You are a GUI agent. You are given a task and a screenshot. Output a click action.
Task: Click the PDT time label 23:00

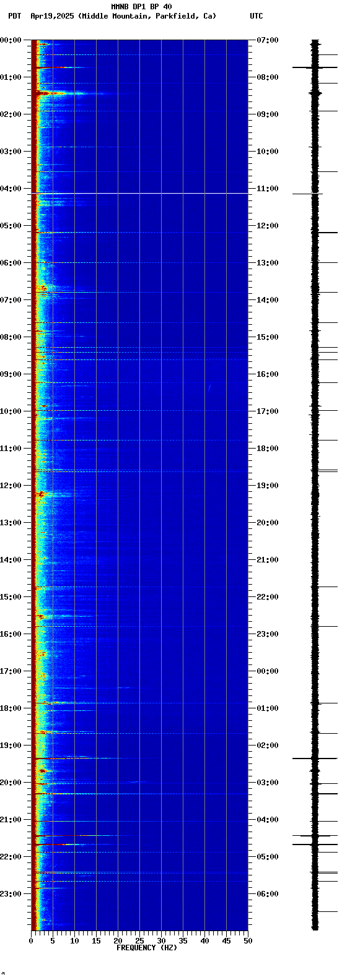tap(11, 894)
